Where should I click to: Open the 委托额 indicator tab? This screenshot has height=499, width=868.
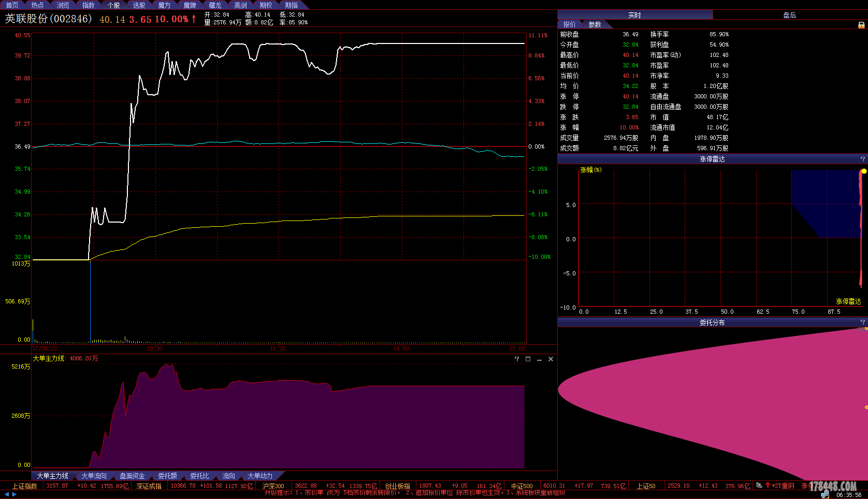[167, 476]
